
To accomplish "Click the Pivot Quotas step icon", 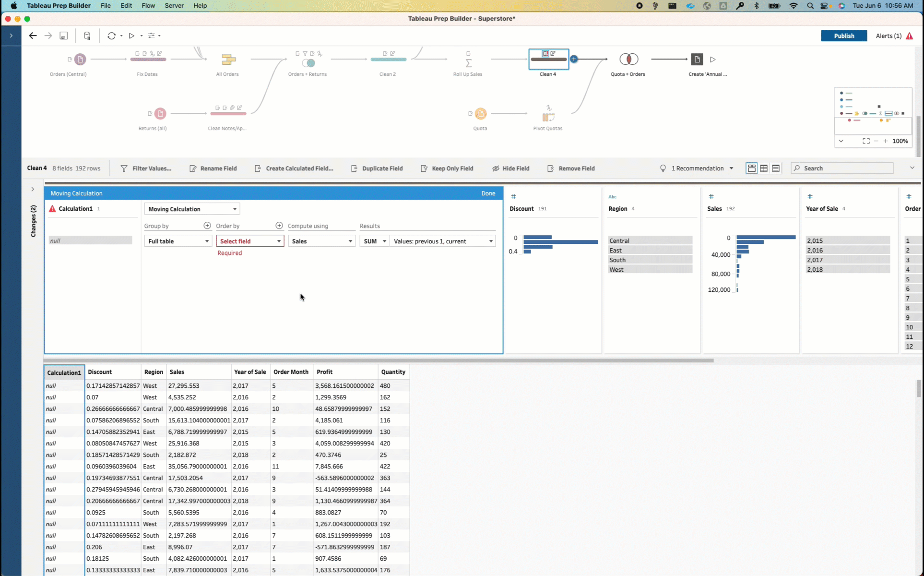I will point(548,117).
